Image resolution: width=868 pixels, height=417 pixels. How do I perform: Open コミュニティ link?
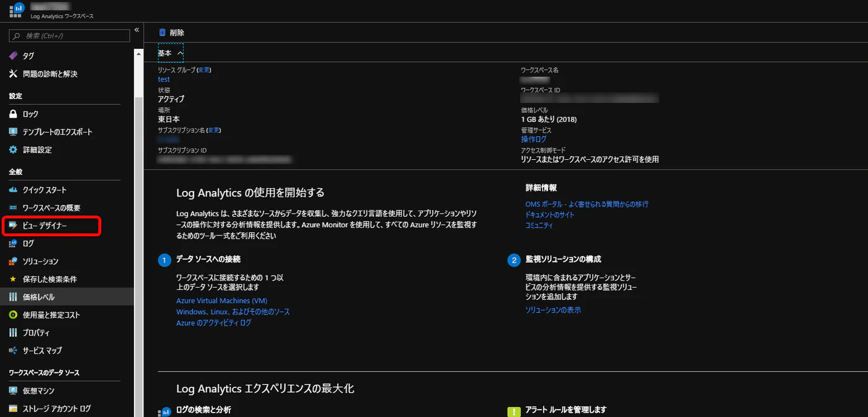tap(539, 225)
